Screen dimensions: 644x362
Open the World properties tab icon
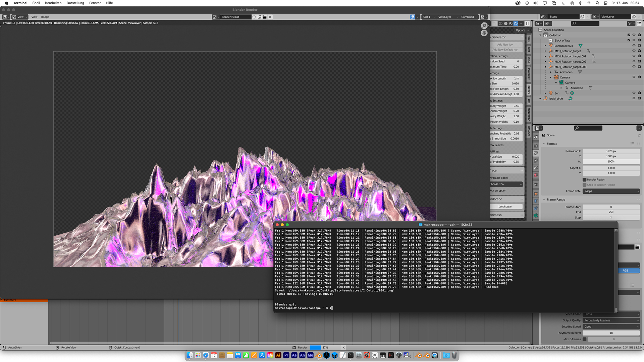[536, 175]
